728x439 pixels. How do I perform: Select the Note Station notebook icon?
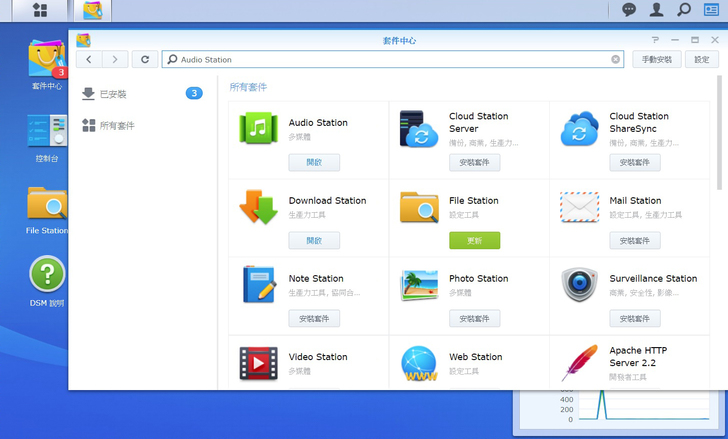(x=259, y=284)
